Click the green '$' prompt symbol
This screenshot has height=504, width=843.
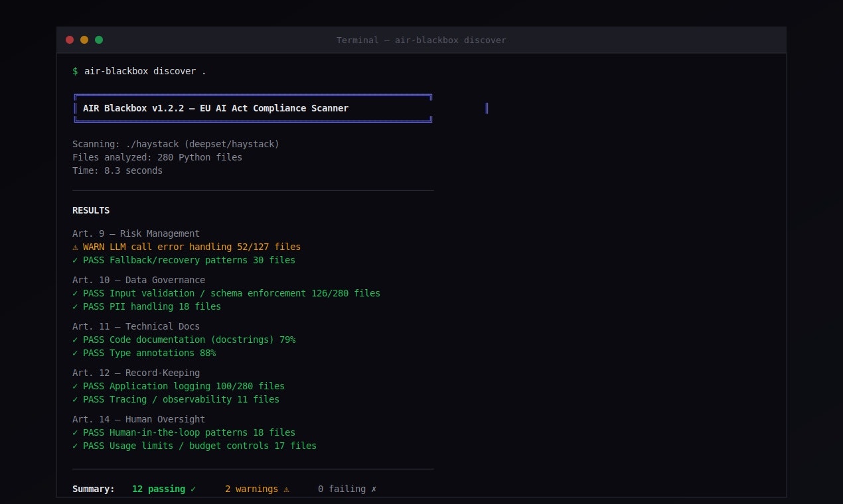(x=75, y=71)
